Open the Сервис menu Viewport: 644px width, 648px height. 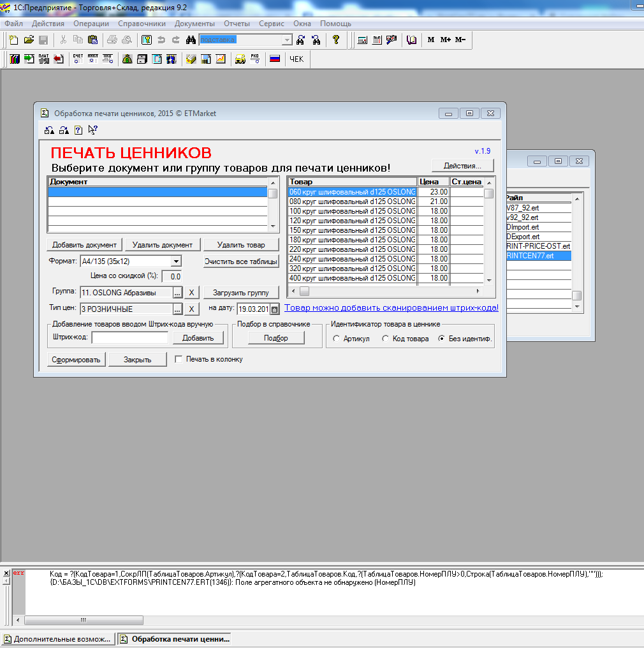(272, 24)
